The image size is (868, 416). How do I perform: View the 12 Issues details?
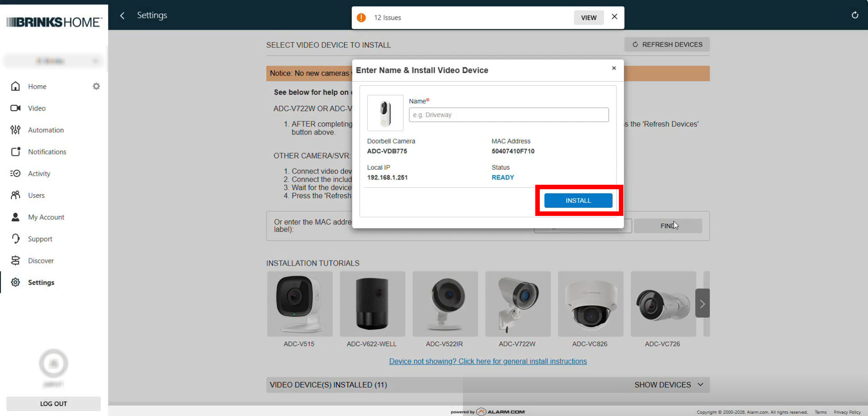[589, 18]
